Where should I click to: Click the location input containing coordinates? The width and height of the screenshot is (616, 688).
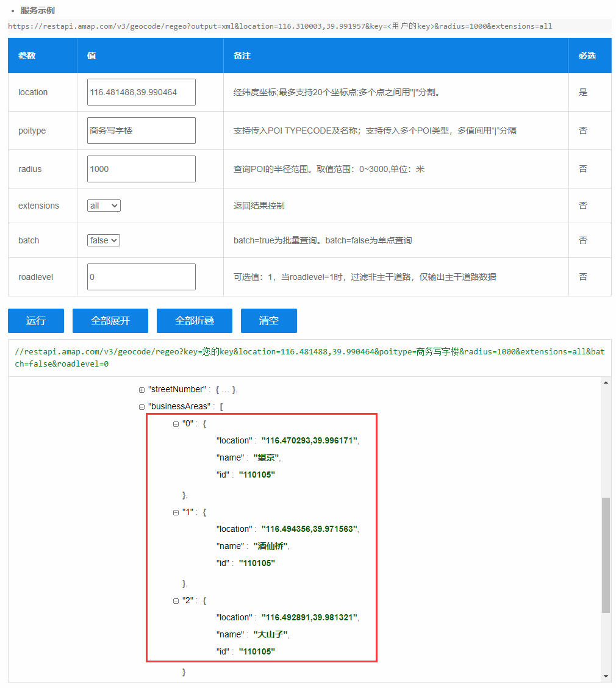pos(141,92)
